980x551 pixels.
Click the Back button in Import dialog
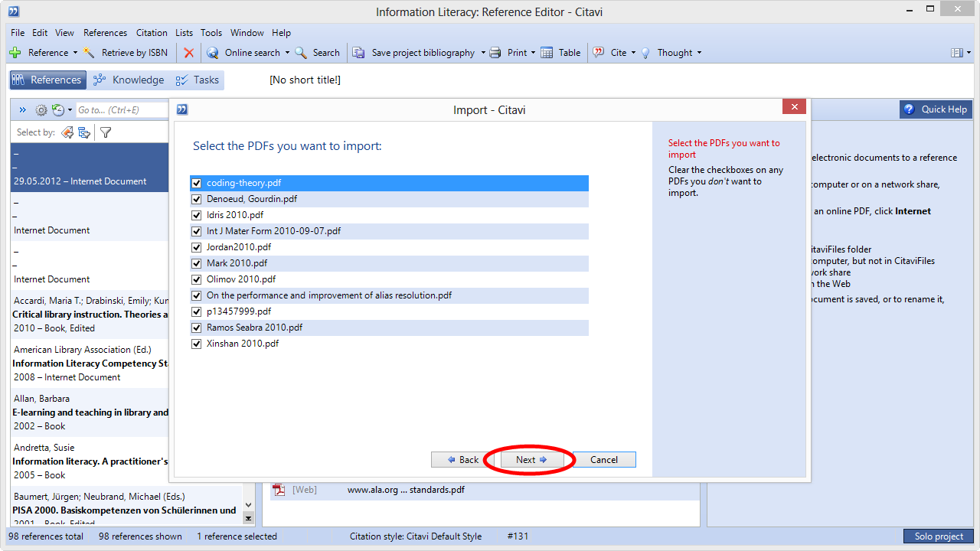coord(464,460)
